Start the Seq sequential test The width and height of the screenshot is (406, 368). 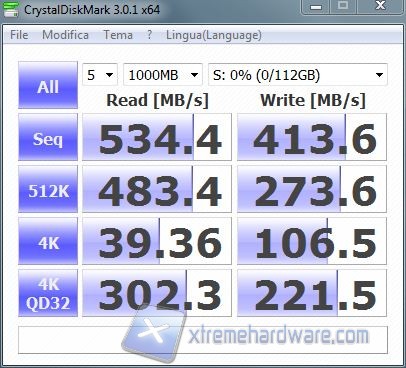(x=48, y=137)
